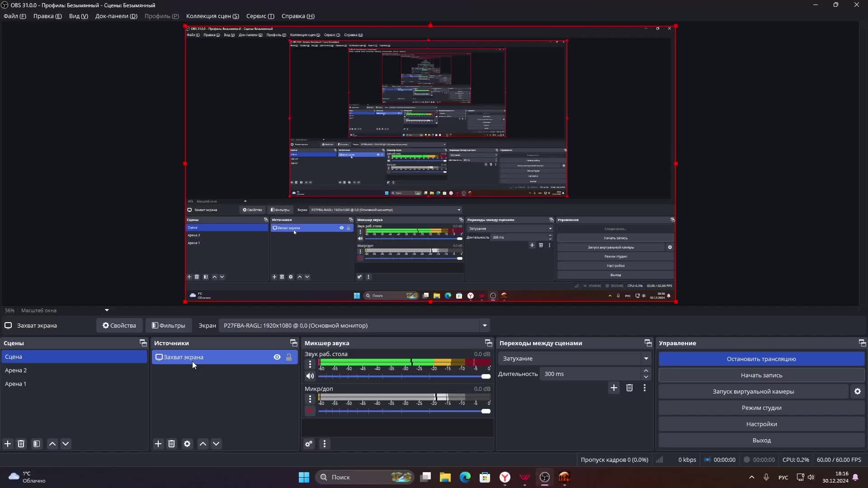
Task: Open Настройки button in controls
Action: (x=761, y=424)
